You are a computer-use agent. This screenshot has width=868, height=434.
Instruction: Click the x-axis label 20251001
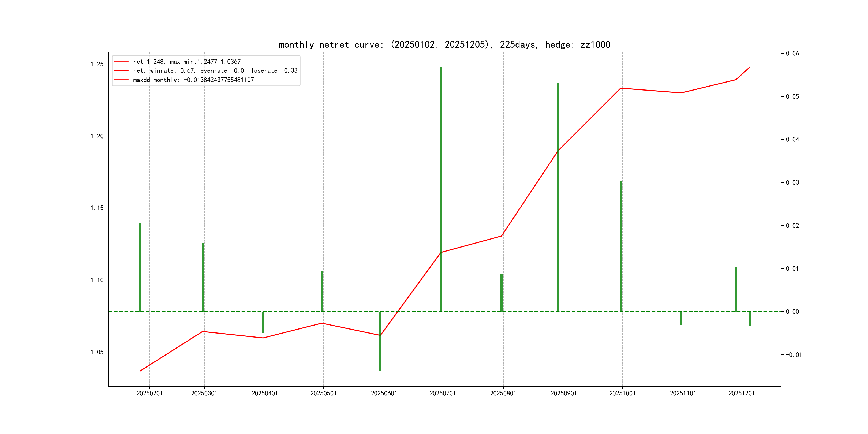pyautogui.click(x=622, y=393)
